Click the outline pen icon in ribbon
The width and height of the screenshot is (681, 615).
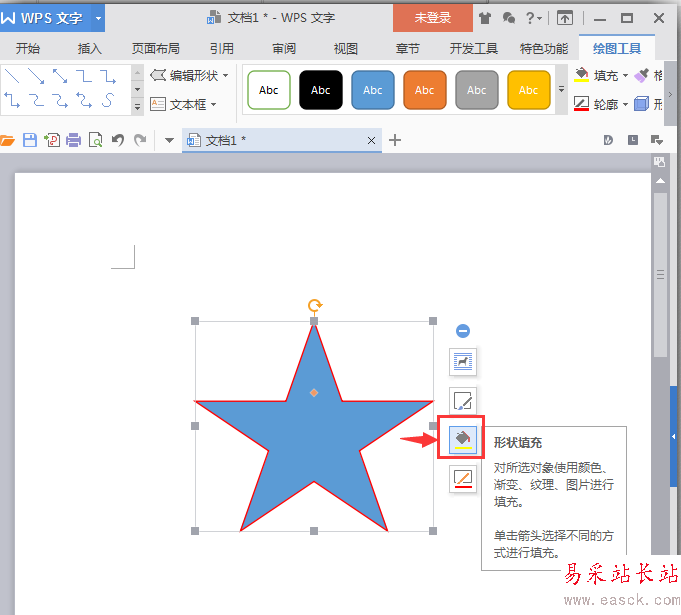[581, 104]
